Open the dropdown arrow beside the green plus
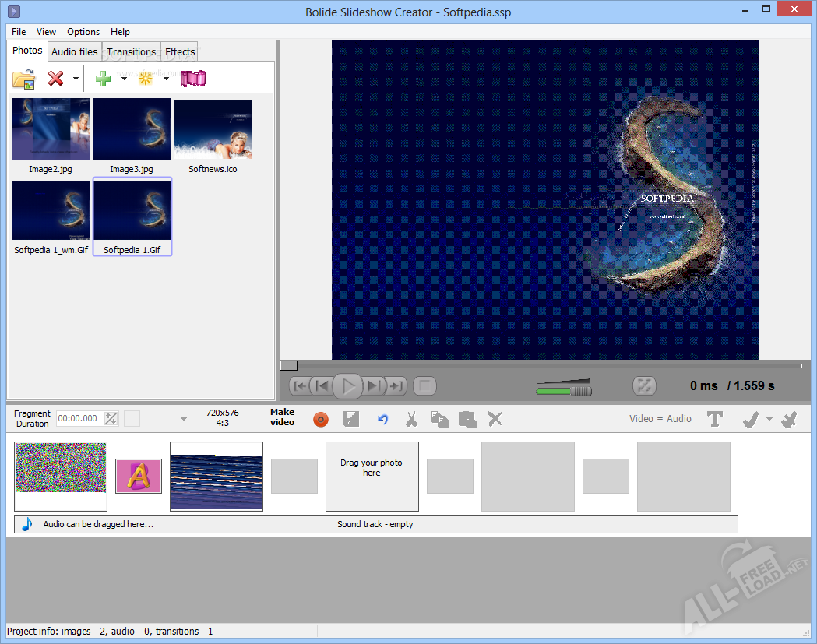817x644 pixels. [x=123, y=79]
